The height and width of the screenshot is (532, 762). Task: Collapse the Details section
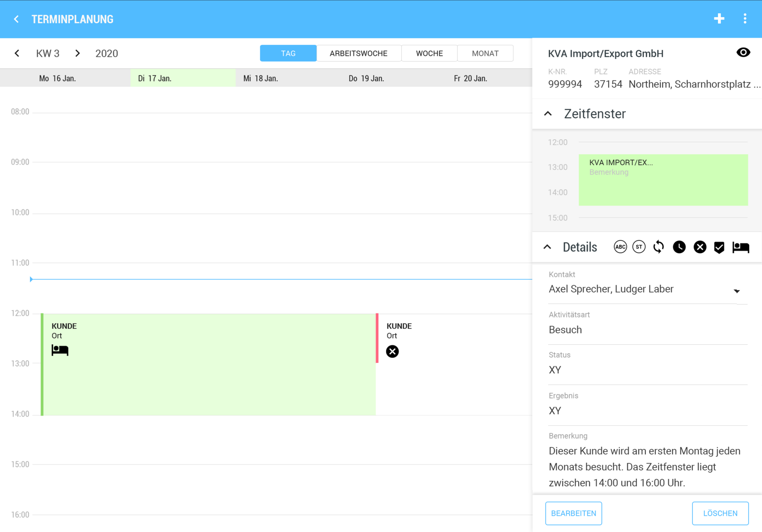(547, 247)
